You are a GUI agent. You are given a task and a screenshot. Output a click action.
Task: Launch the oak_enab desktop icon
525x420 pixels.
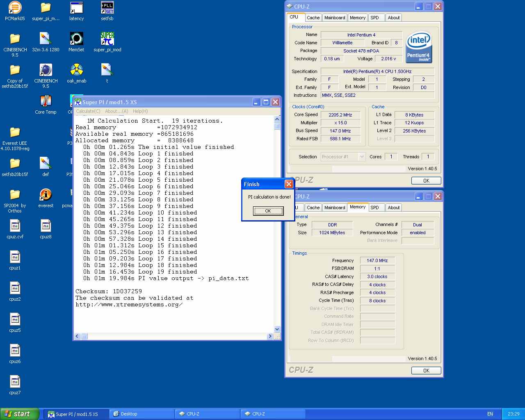[x=76, y=73]
